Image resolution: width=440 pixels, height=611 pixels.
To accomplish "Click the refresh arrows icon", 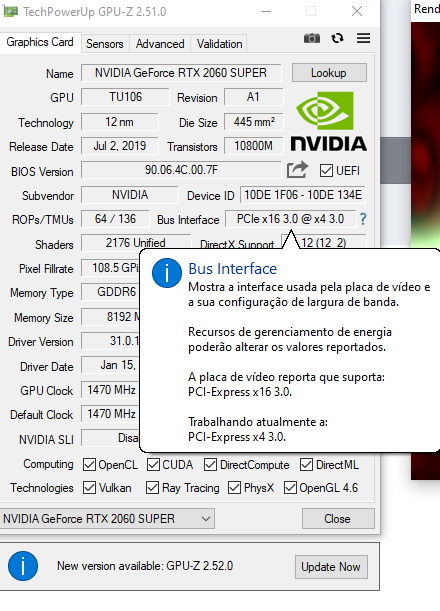I will [338, 38].
